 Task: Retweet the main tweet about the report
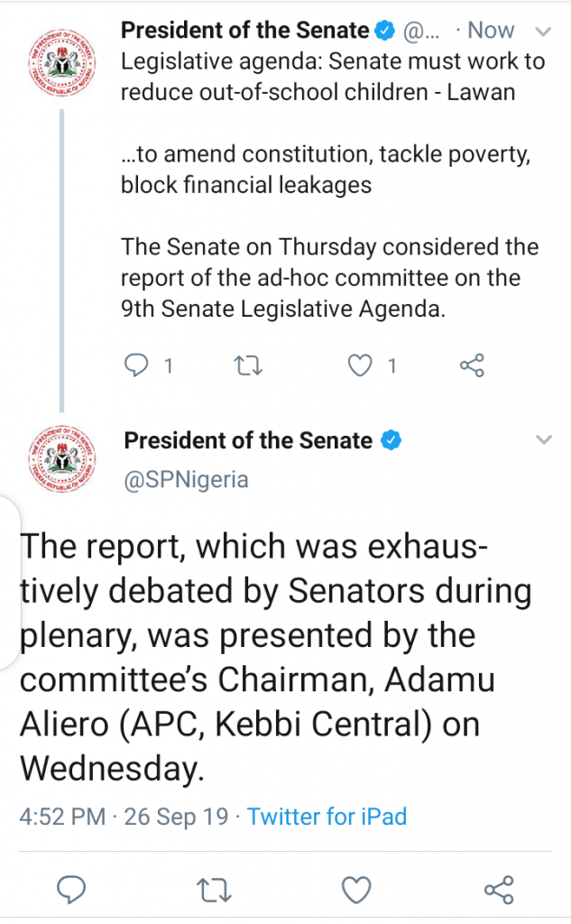(214, 889)
